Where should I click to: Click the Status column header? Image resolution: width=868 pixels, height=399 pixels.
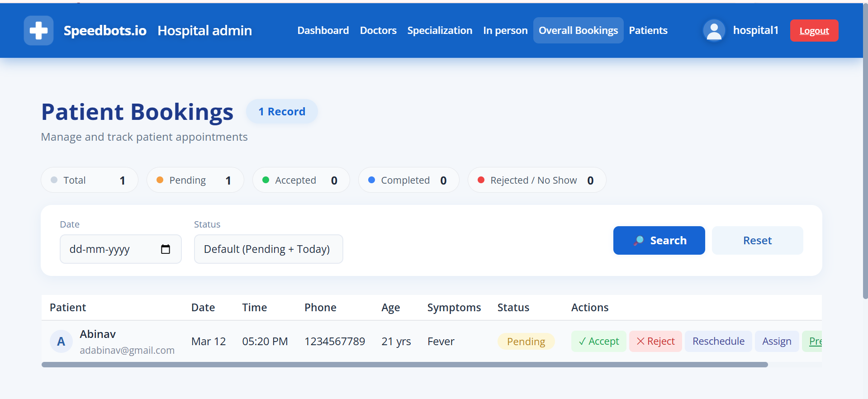(x=513, y=308)
